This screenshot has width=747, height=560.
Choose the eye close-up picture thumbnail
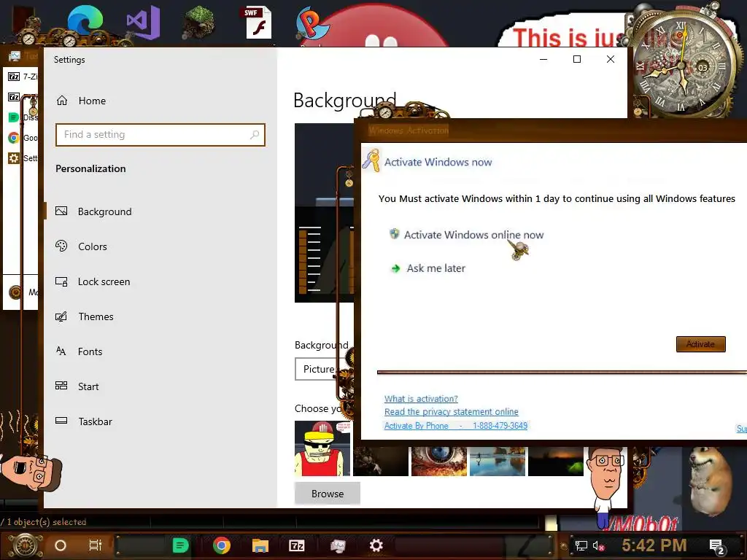click(438, 461)
